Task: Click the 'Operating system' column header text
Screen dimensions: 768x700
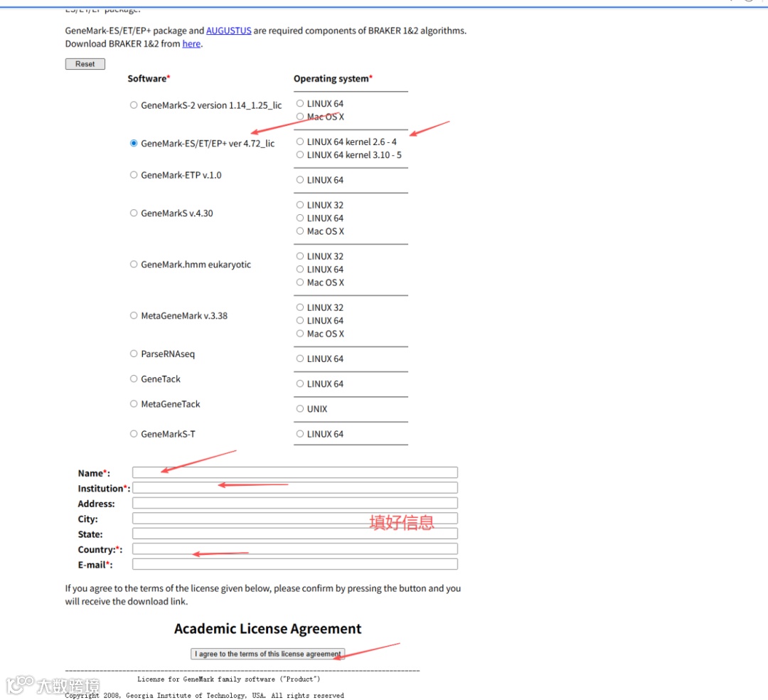Action: point(333,78)
